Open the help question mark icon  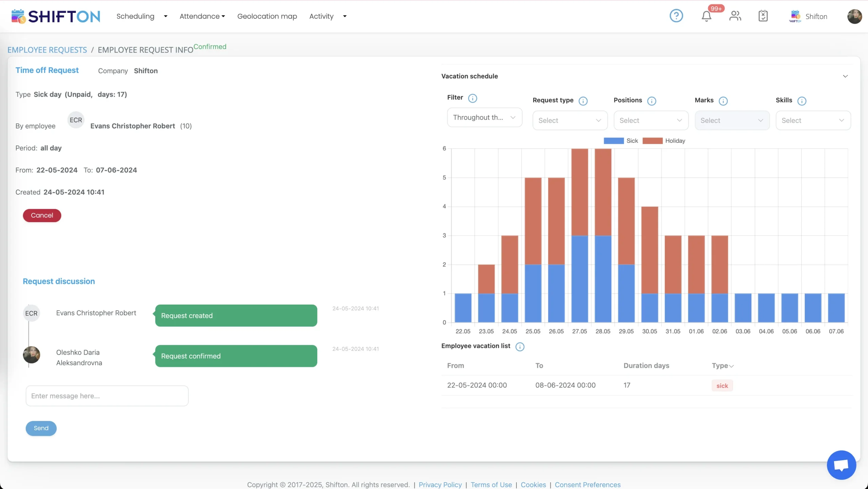coord(676,16)
